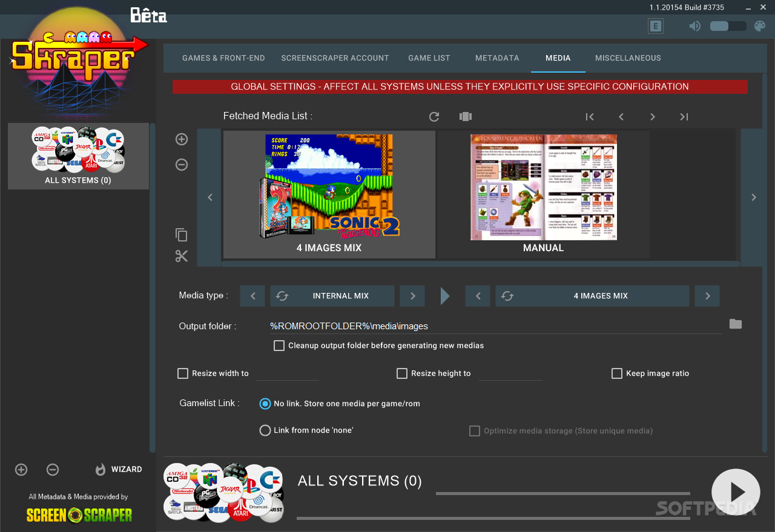Open the Game List tab
Viewport: 775px width, 532px height.
point(429,58)
